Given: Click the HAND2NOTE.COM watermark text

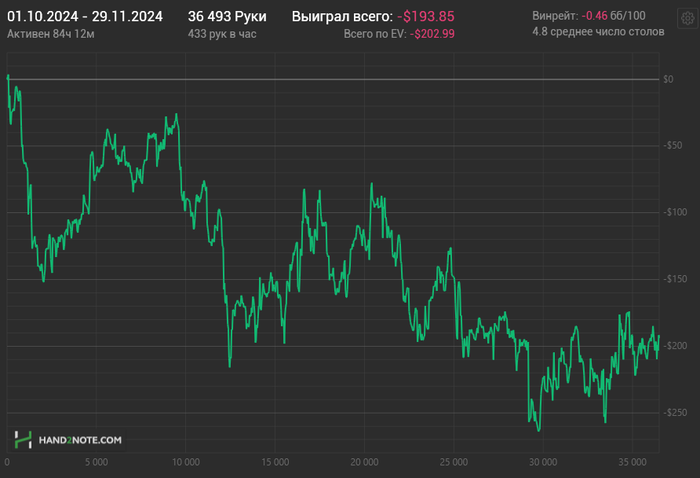Looking at the screenshot, I should point(79,440).
